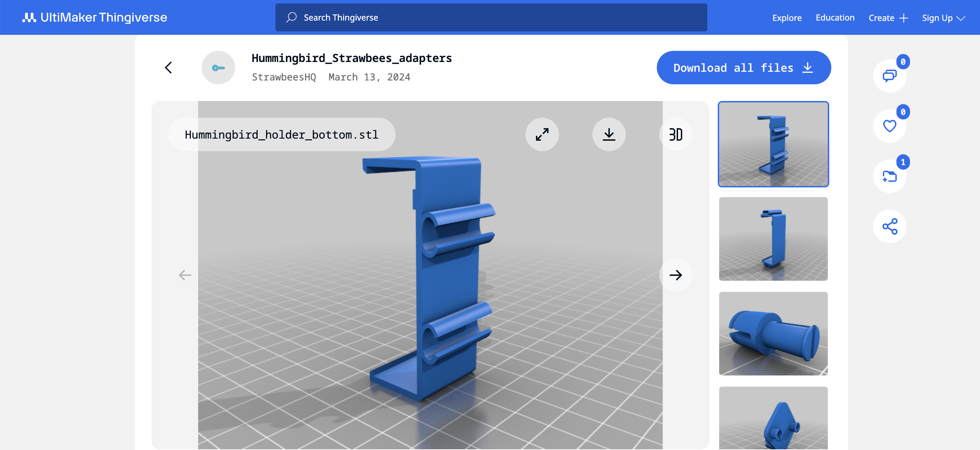Viewport: 980px width, 450px height.
Task: Click the like heart icon
Action: 889,126
